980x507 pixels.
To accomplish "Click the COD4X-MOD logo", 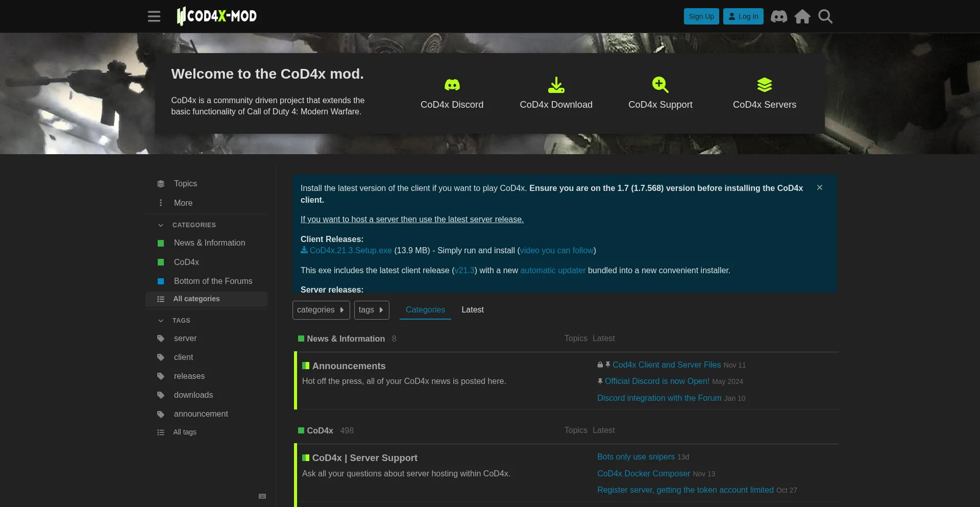I will [216, 16].
